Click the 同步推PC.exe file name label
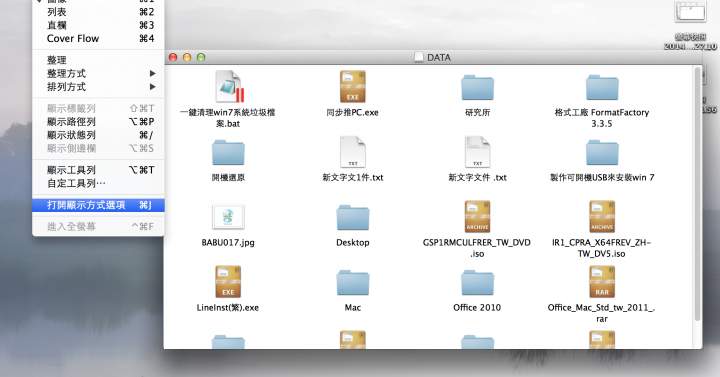The image size is (720, 377). (x=353, y=113)
